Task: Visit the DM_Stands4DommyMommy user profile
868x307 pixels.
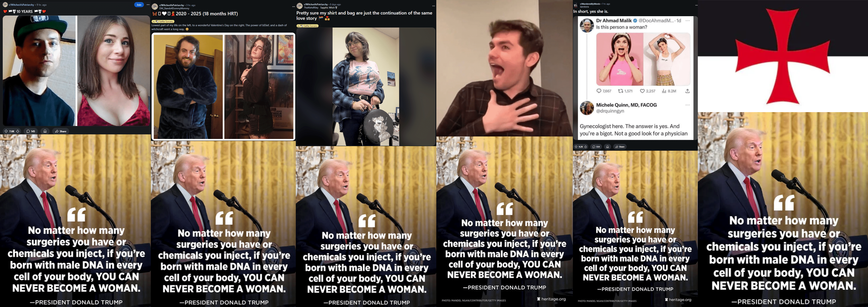Action: [x=174, y=8]
